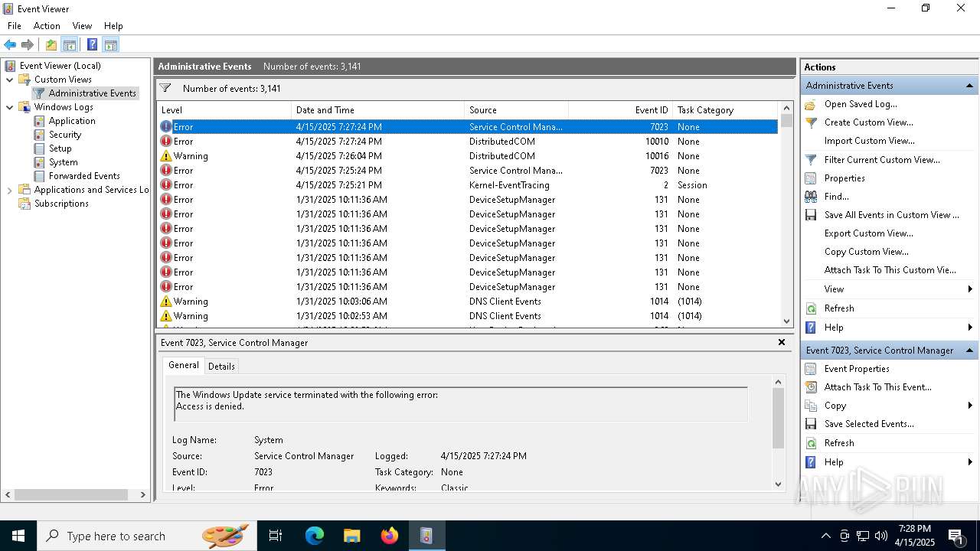The height and width of the screenshot is (551, 980).
Task: Expand the Help submenu arrow under Administrative Events
Action: click(x=970, y=328)
